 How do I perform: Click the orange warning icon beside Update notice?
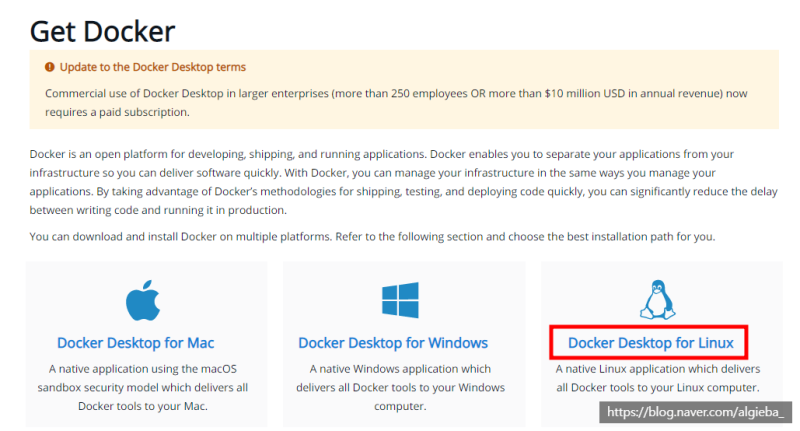pyautogui.click(x=49, y=67)
